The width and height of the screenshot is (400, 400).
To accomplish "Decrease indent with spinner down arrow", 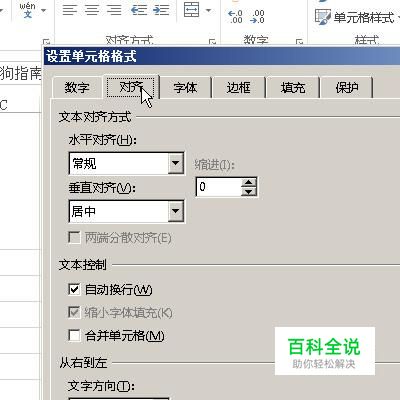I will (249, 191).
